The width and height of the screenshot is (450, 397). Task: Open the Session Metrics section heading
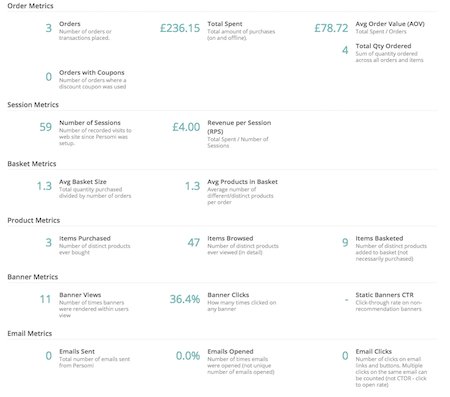(33, 105)
